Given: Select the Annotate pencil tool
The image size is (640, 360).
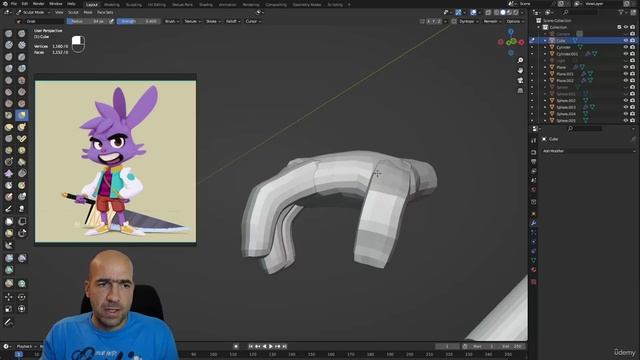Looking at the screenshot, I should [x=9, y=322].
